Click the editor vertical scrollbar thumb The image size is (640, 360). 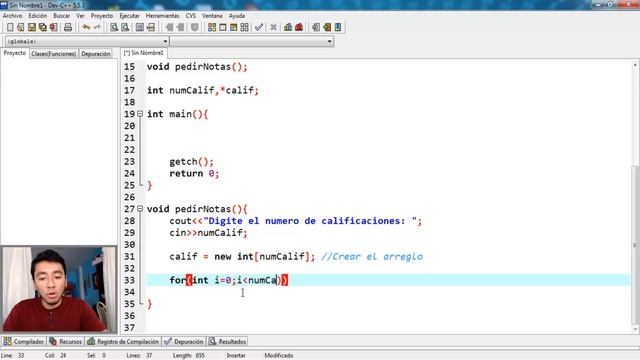coord(635,245)
